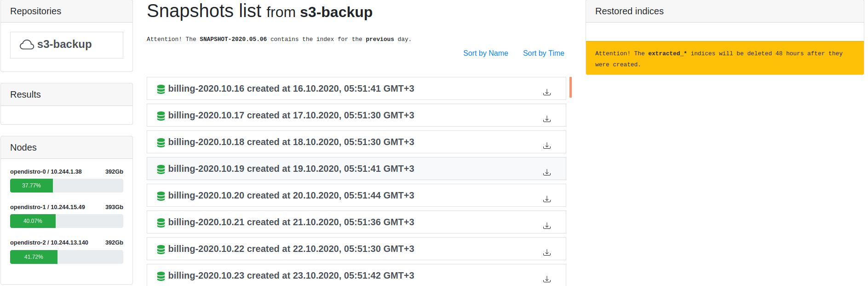This screenshot has width=868, height=286.
Task: Expand the billing-2020.10.18 snapshot row
Action: pyautogui.click(x=291, y=142)
